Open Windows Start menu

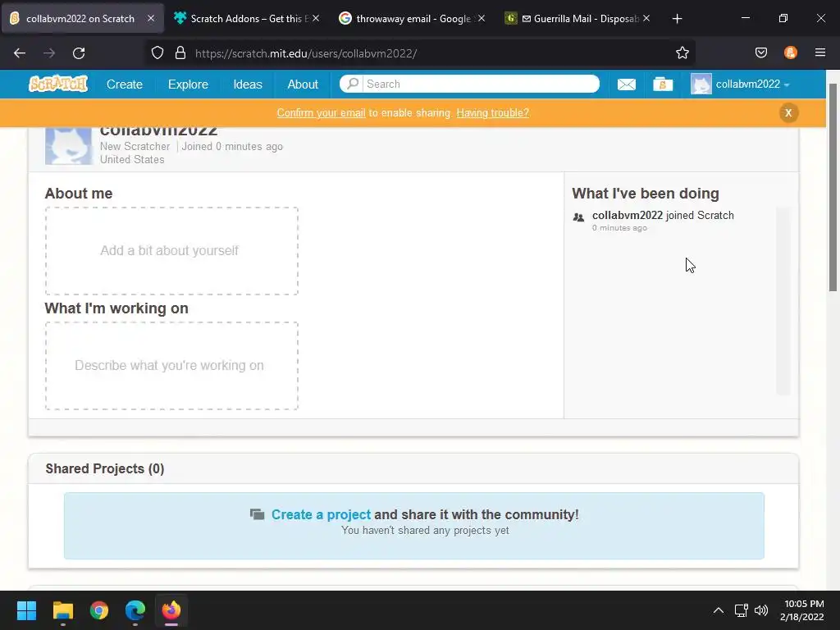26,610
